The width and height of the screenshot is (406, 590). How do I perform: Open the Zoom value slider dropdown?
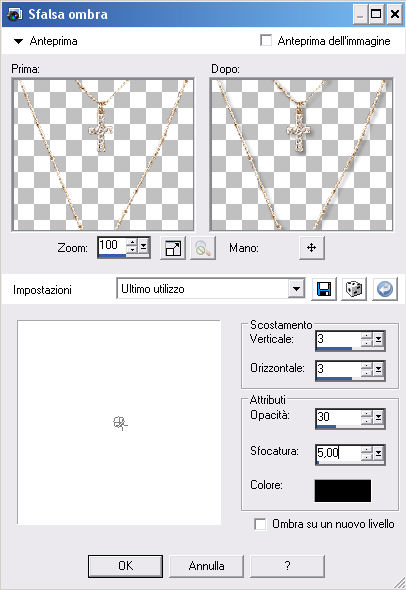(143, 247)
